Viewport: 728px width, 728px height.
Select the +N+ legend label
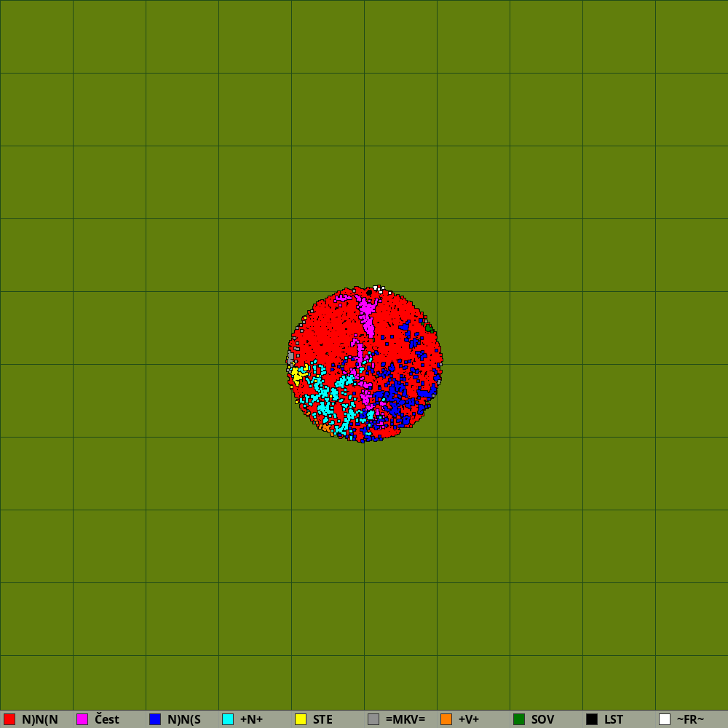251,719
